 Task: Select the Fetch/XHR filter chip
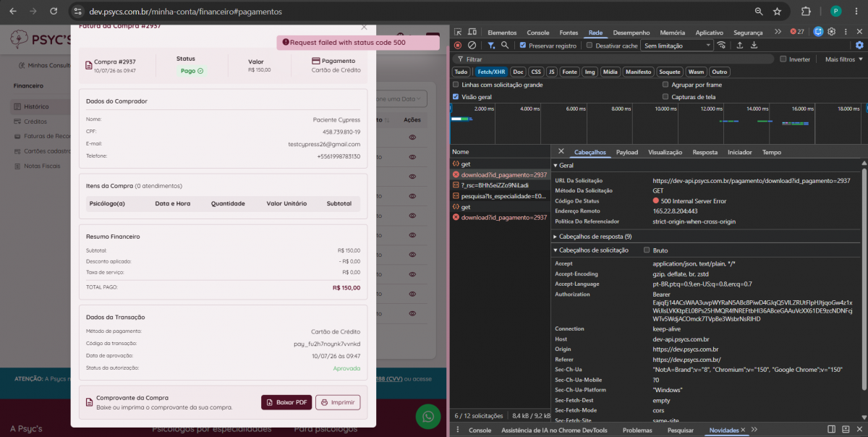(492, 72)
